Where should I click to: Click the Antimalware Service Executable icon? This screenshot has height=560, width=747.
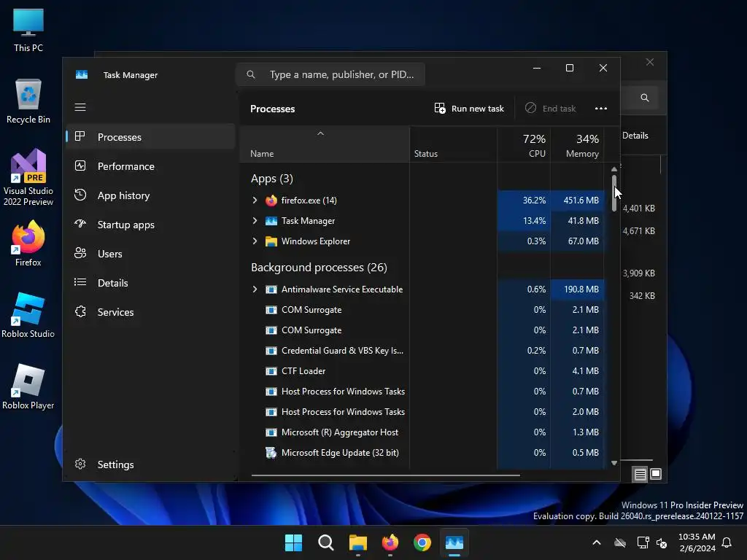(271, 289)
